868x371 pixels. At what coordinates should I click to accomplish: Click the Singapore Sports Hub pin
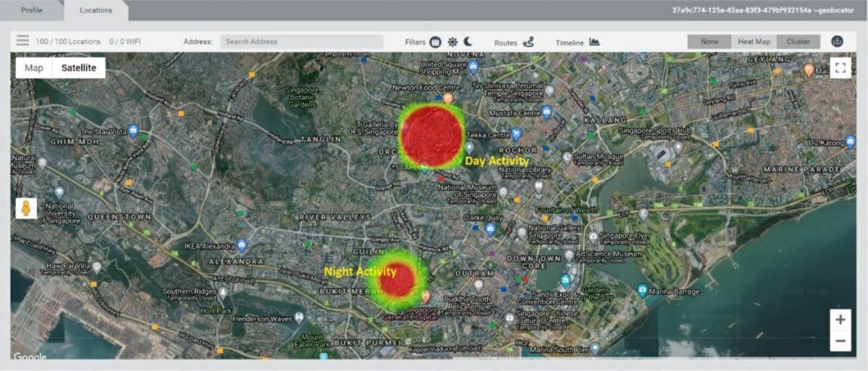point(678,148)
